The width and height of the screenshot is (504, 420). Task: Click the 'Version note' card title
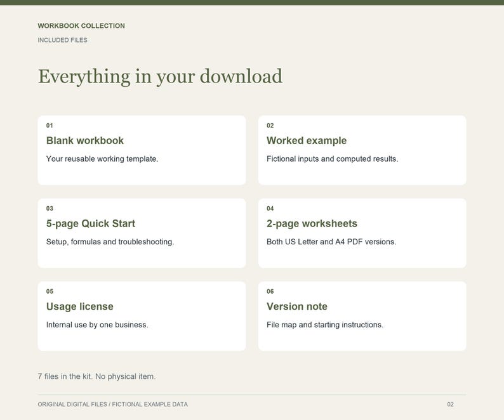[x=297, y=306]
